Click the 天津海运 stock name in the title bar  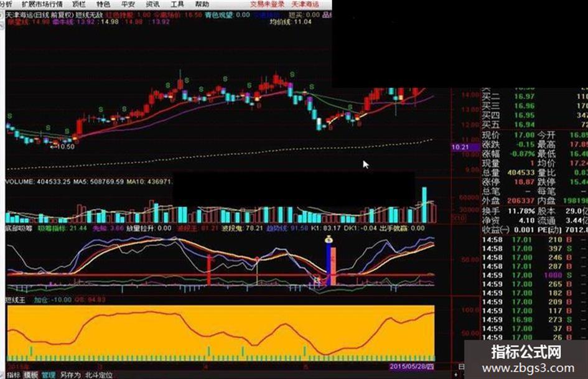[306, 4]
